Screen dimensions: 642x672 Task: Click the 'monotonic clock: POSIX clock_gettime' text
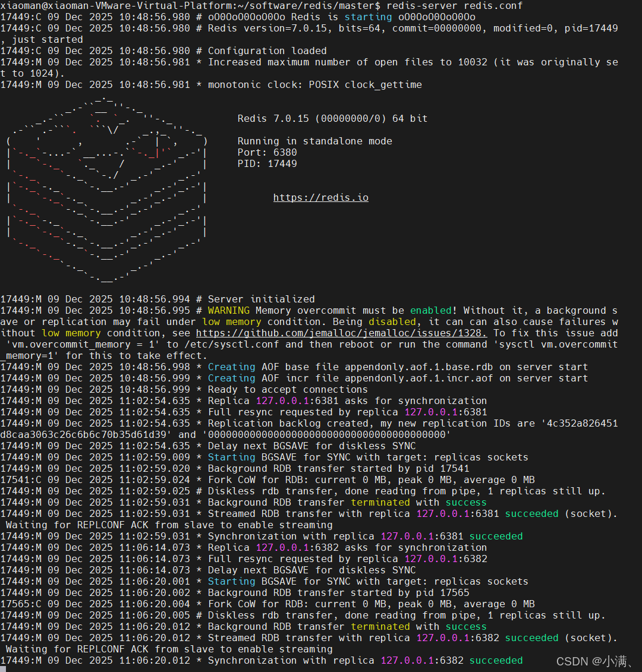[315, 85]
